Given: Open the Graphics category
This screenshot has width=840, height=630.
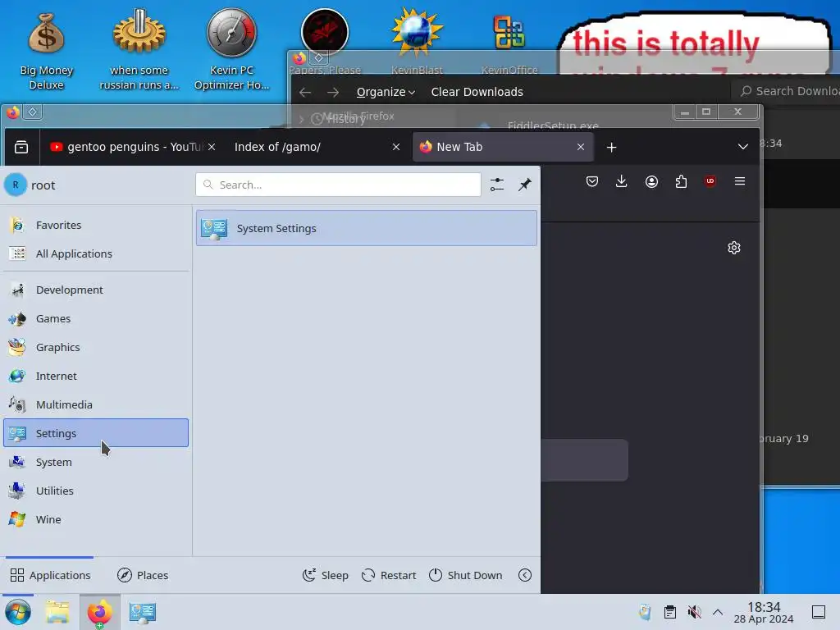Looking at the screenshot, I should (96, 347).
